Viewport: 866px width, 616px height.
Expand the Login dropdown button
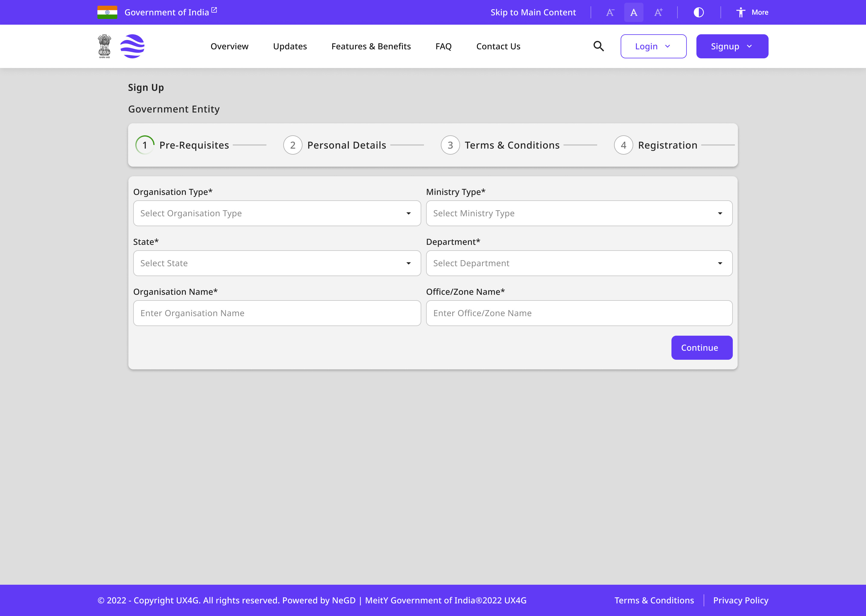(653, 46)
